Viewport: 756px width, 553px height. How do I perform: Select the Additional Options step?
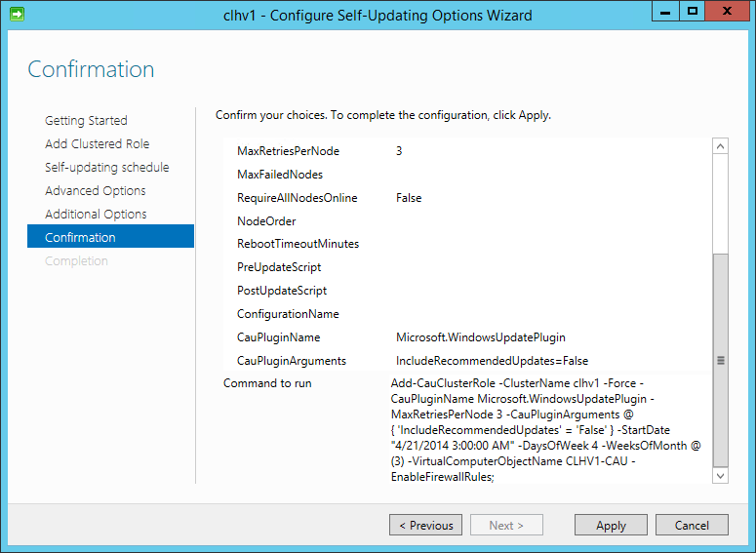pos(96,214)
